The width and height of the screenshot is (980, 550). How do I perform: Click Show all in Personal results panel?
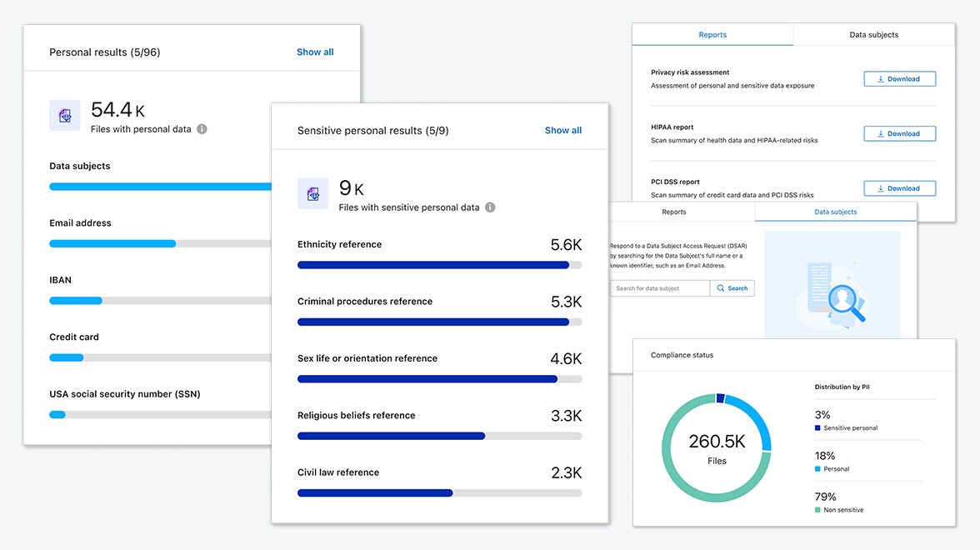[x=315, y=52]
